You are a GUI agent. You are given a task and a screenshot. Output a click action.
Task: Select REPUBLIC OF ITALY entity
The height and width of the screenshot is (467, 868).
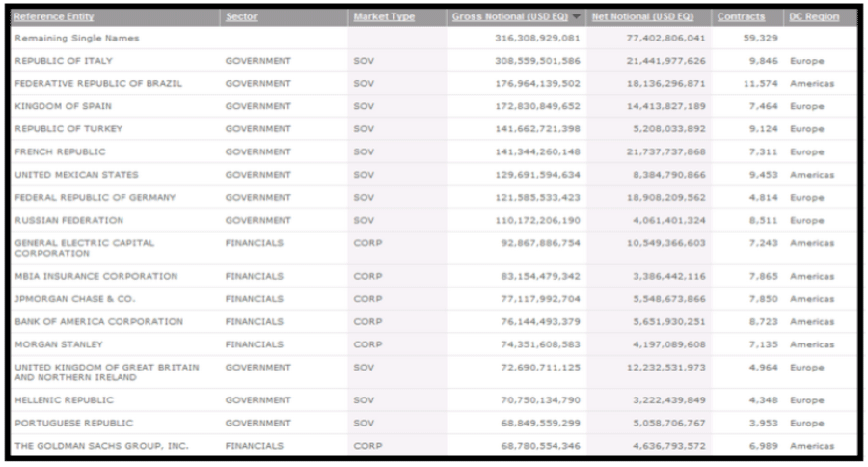[63, 61]
